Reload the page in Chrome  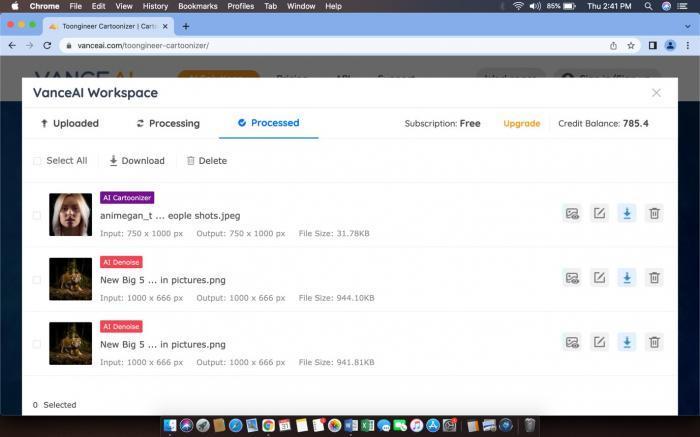click(x=47, y=46)
